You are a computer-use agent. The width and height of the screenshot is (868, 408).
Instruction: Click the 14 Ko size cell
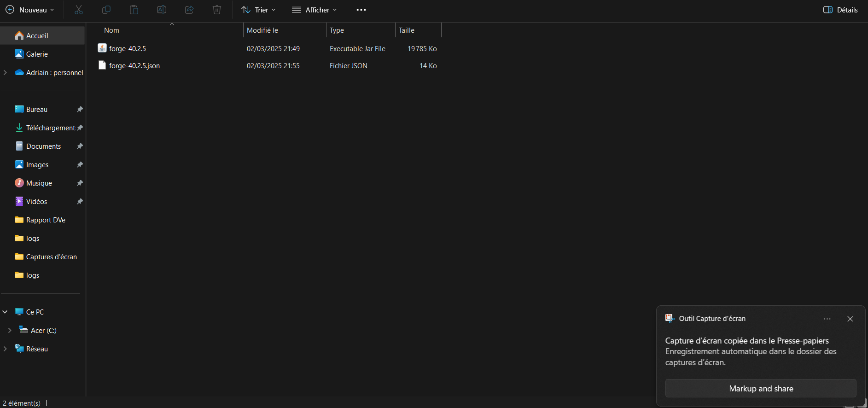click(428, 65)
